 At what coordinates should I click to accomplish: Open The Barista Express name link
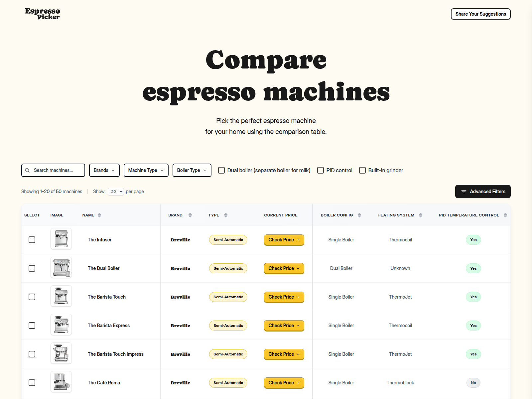pos(109,326)
